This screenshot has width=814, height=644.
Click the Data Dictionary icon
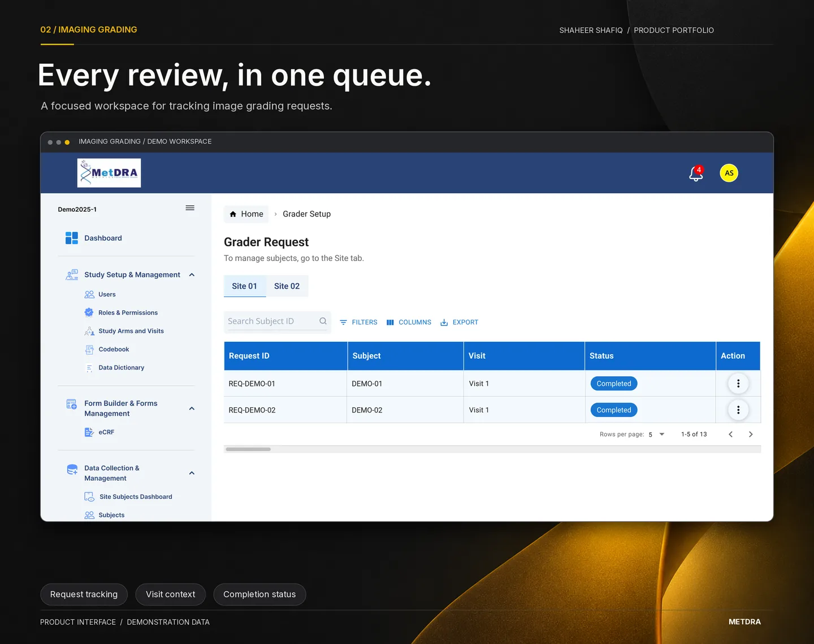(89, 368)
